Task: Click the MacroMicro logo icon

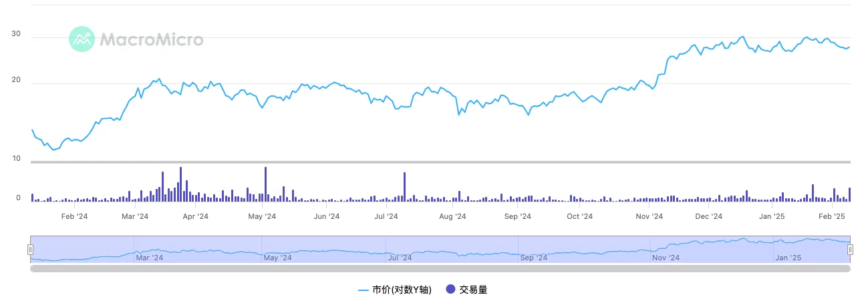Action: pyautogui.click(x=82, y=39)
